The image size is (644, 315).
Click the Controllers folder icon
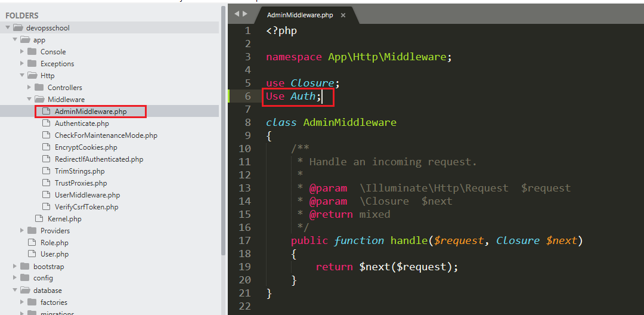pos(39,88)
